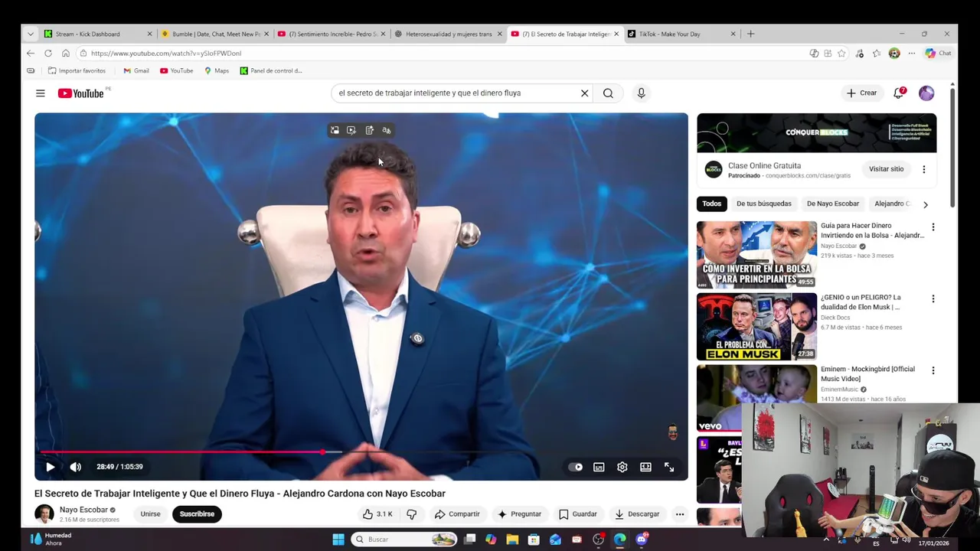Toggle autoplay switch in player
The height and width of the screenshot is (551, 980).
(x=575, y=467)
